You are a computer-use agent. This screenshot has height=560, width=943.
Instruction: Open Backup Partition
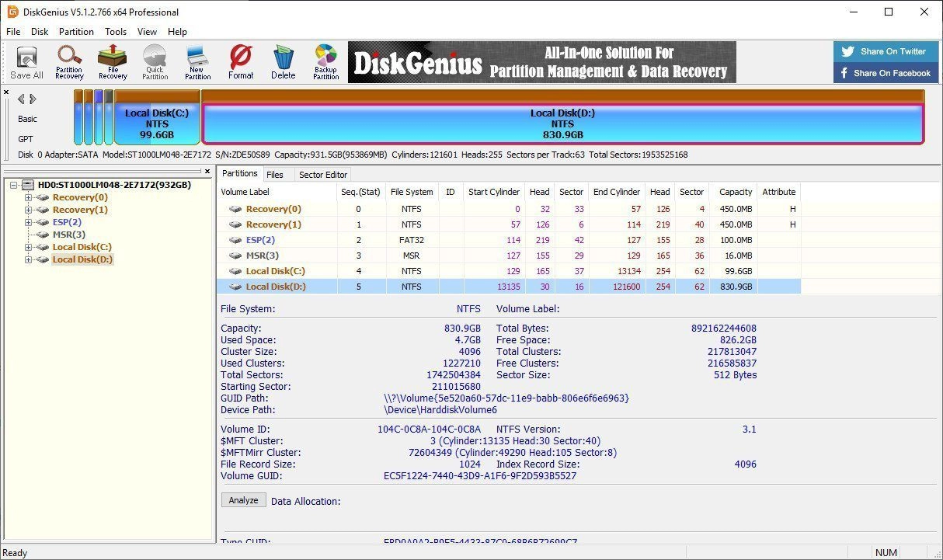pyautogui.click(x=325, y=61)
